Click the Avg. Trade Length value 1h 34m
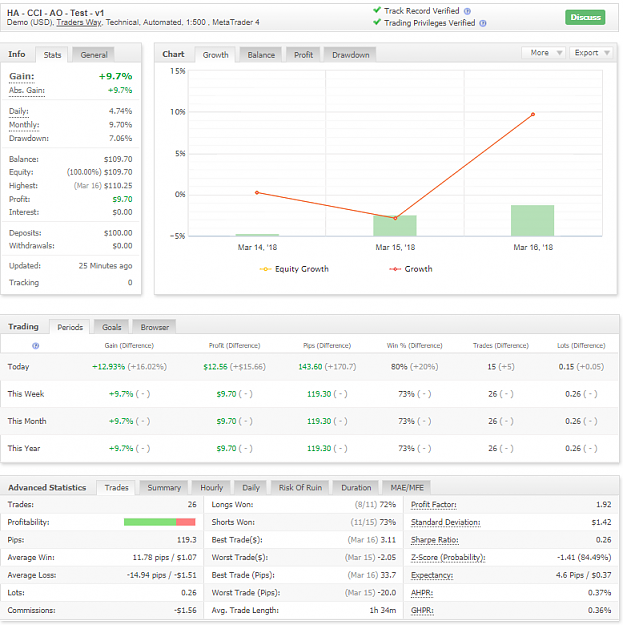623x625 pixels. click(x=383, y=611)
